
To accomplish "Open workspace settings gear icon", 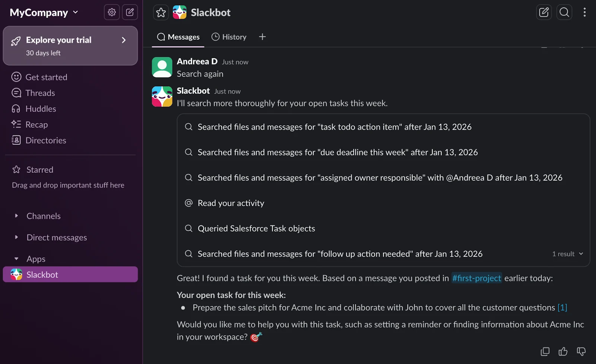I will click(x=112, y=12).
